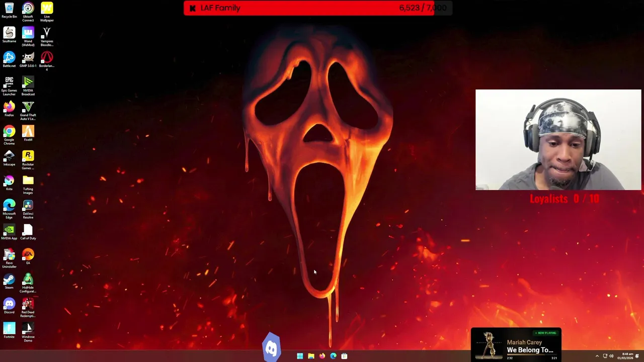
Task: Open Wand (WeMod) shortcut
Action: coord(28,37)
